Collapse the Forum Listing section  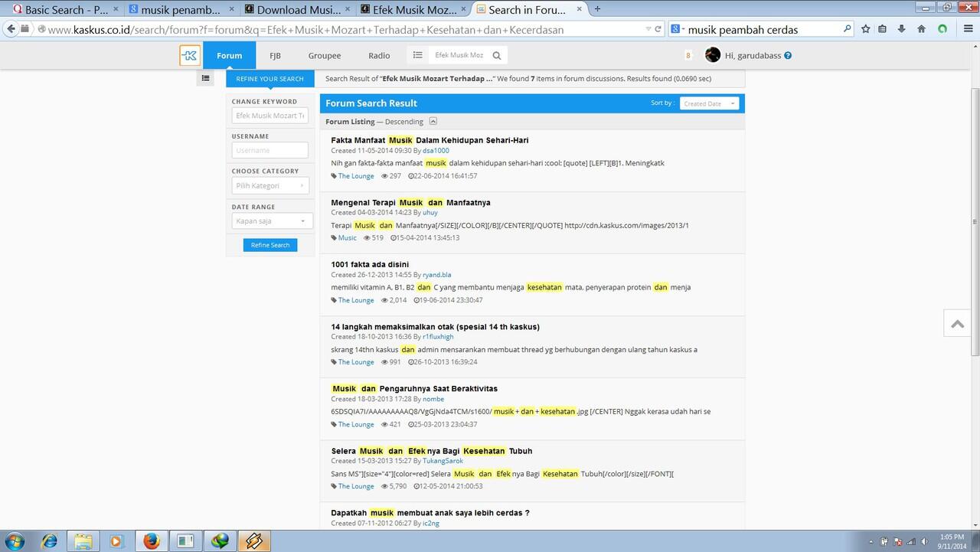tap(433, 121)
